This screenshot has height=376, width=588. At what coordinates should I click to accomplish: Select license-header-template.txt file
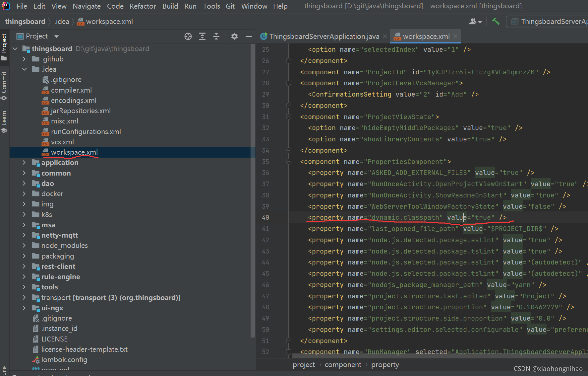tap(85, 349)
